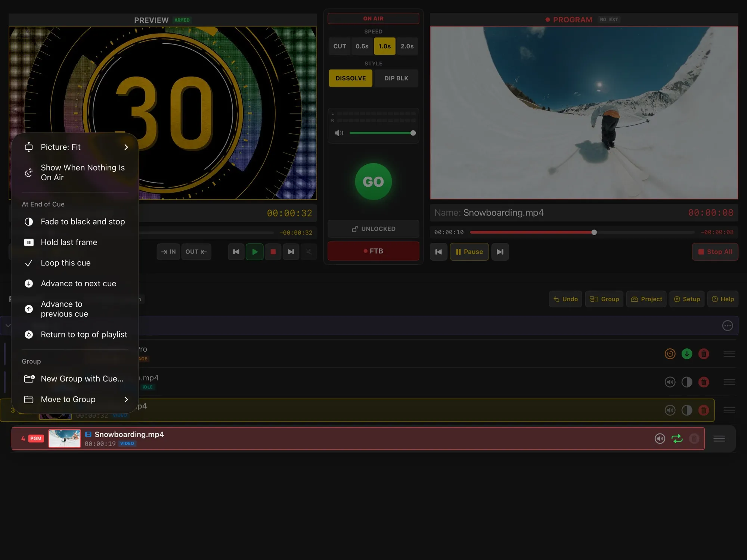Screen dimensions: 747x560
Task: Choose Return to top of playlist
Action: (75, 335)
